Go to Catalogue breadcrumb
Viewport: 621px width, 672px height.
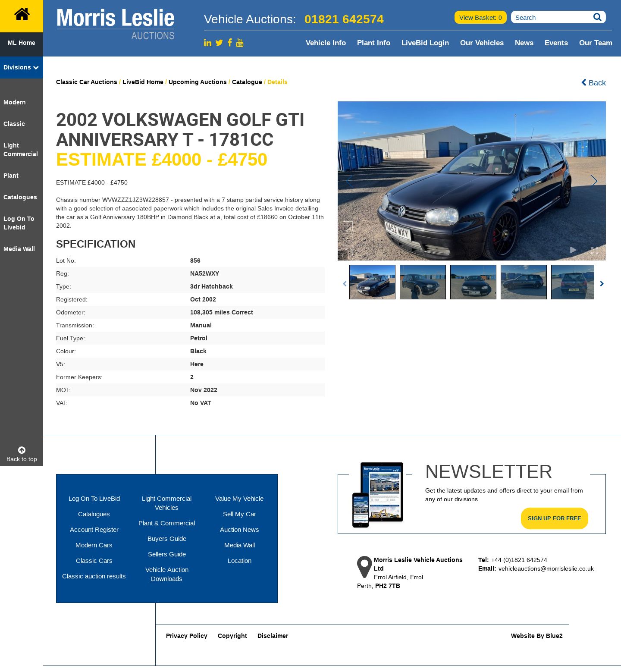[x=247, y=82]
